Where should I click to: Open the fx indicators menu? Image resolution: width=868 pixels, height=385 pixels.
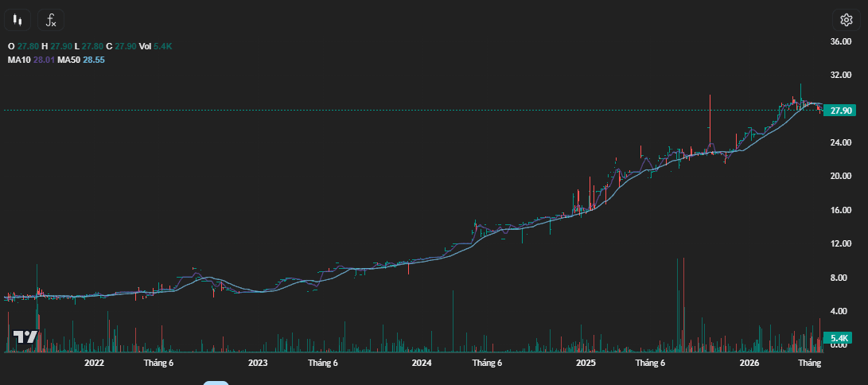tap(51, 21)
